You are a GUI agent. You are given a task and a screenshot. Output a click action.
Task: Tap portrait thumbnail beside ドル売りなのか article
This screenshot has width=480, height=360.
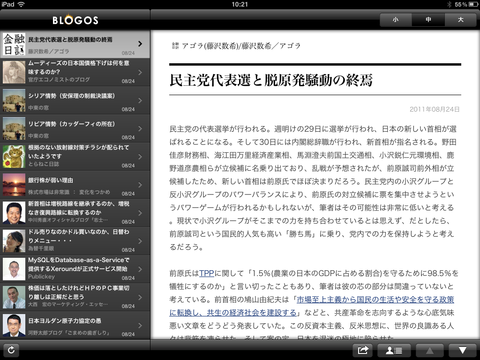tap(14, 241)
